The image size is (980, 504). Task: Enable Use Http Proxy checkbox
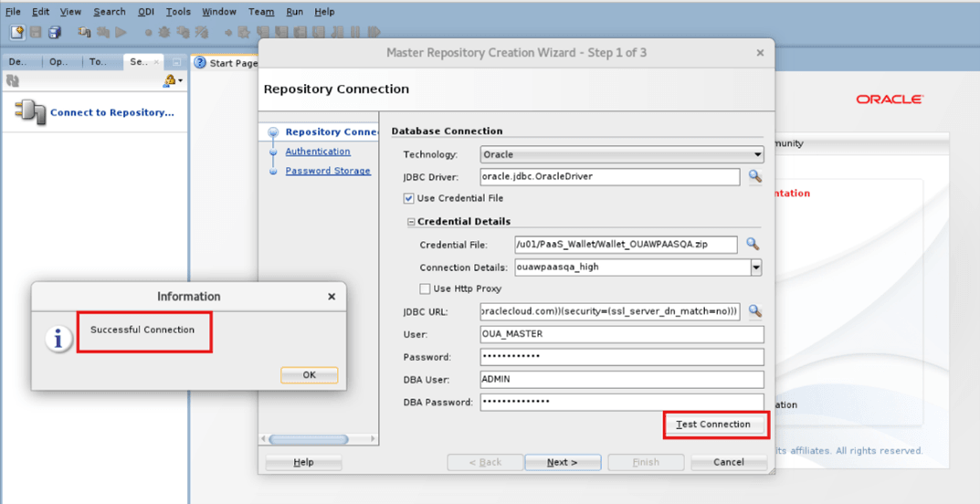click(425, 289)
